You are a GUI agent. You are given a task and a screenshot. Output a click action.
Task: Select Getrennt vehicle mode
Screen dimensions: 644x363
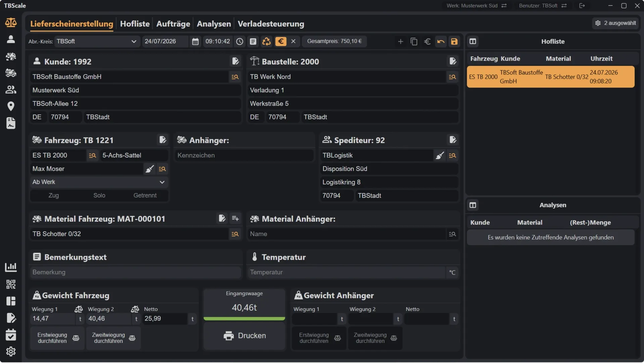[145, 196]
